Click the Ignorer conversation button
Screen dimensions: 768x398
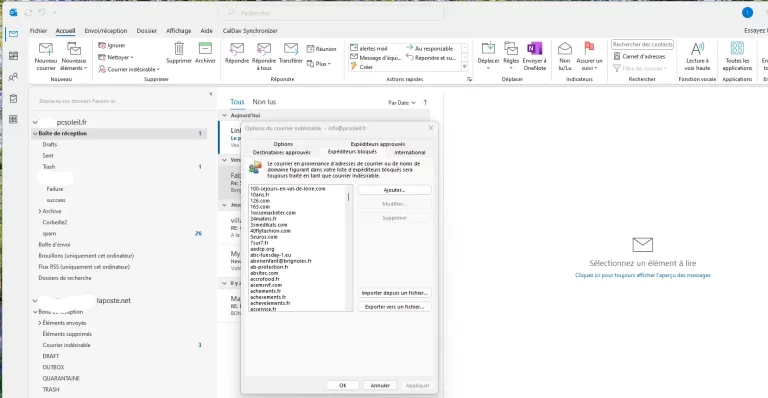point(112,46)
